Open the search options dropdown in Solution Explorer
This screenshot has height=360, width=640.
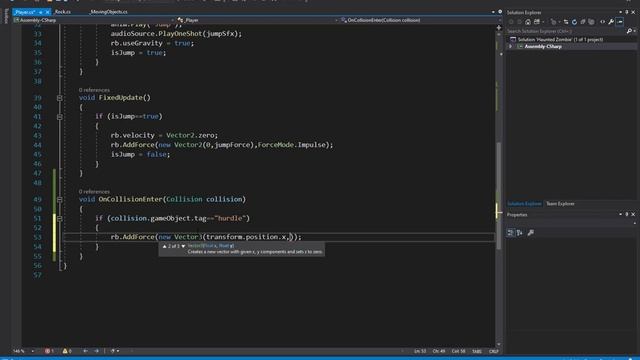pyautogui.click(x=634, y=31)
